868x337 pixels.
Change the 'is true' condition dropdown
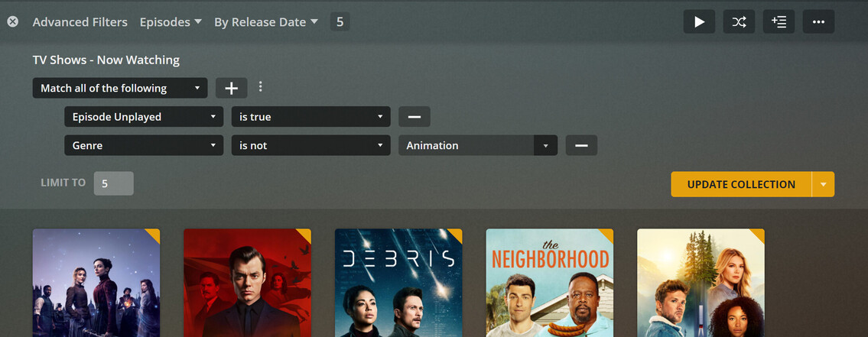pyautogui.click(x=311, y=117)
